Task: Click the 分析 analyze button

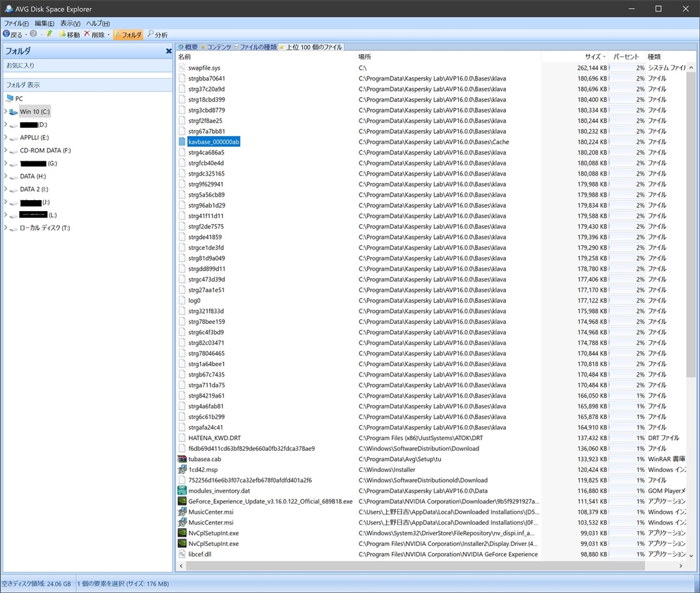Action: [x=158, y=34]
